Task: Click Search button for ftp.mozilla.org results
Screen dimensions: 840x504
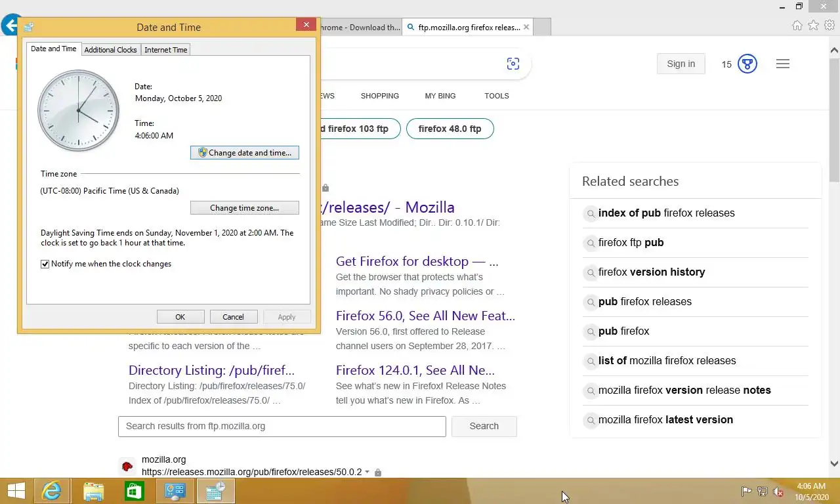Action: [x=484, y=426]
